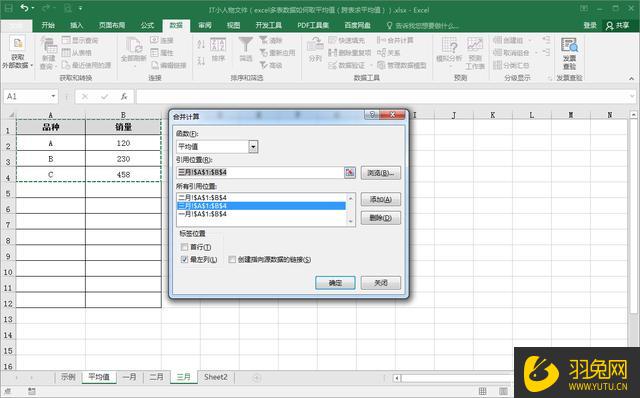Click the Tell Me (告诉我您想要做什么) search box
Image resolution: width=640 pixels, height=398 pixels.
click(x=423, y=26)
